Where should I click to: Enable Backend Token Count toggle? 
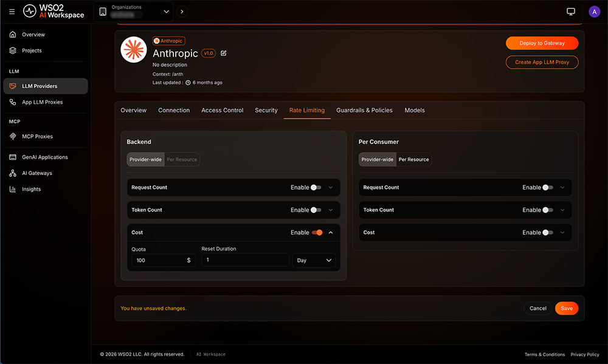(x=316, y=210)
